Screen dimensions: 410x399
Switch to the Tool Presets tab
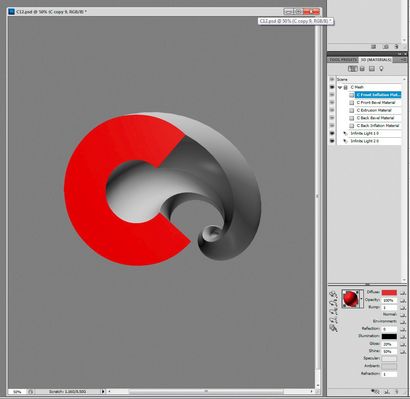343,60
